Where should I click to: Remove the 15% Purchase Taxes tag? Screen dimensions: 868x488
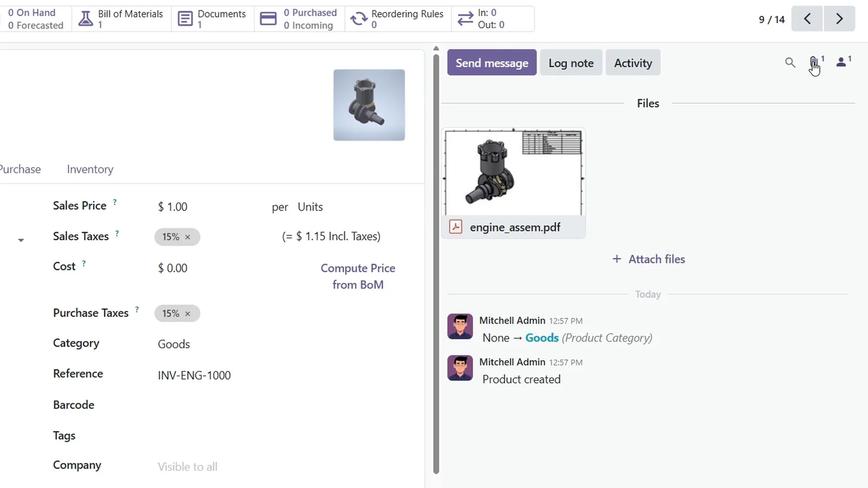pyautogui.click(x=188, y=313)
